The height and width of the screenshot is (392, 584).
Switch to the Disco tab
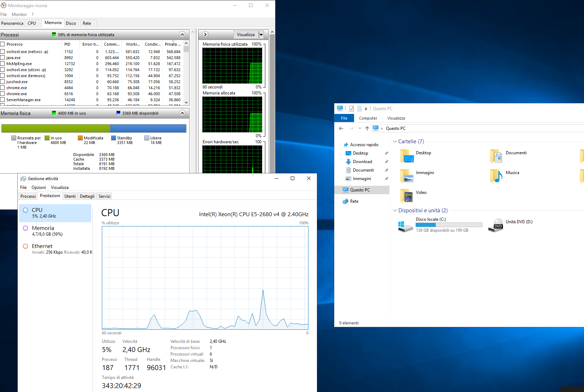(x=71, y=23)
